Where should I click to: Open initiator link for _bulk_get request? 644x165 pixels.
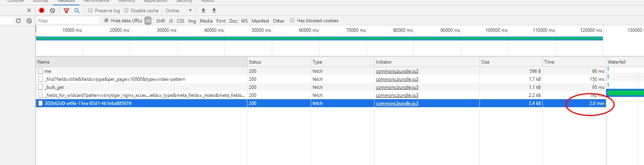pyautogui.click(x=397, y=87)
